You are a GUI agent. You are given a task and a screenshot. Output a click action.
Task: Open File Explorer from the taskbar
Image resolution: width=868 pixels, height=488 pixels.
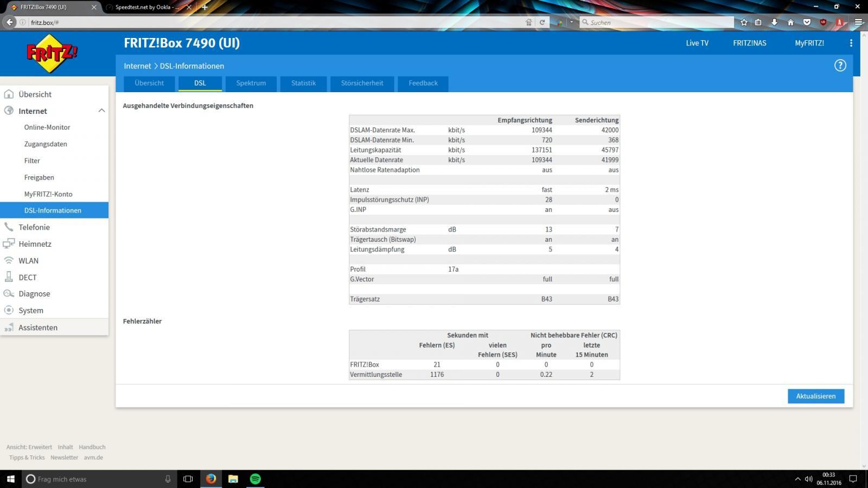pyautogui.click(x=233, y=479)
